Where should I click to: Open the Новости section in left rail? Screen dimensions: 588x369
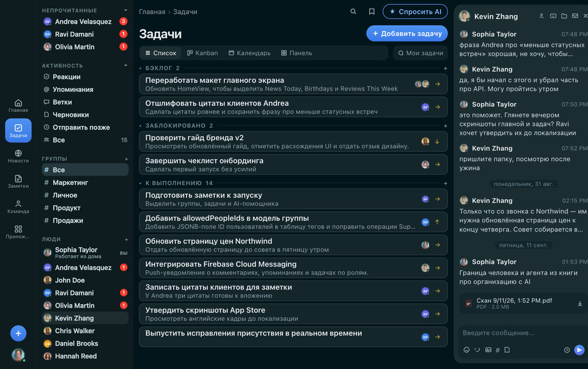tap(18, 156)
